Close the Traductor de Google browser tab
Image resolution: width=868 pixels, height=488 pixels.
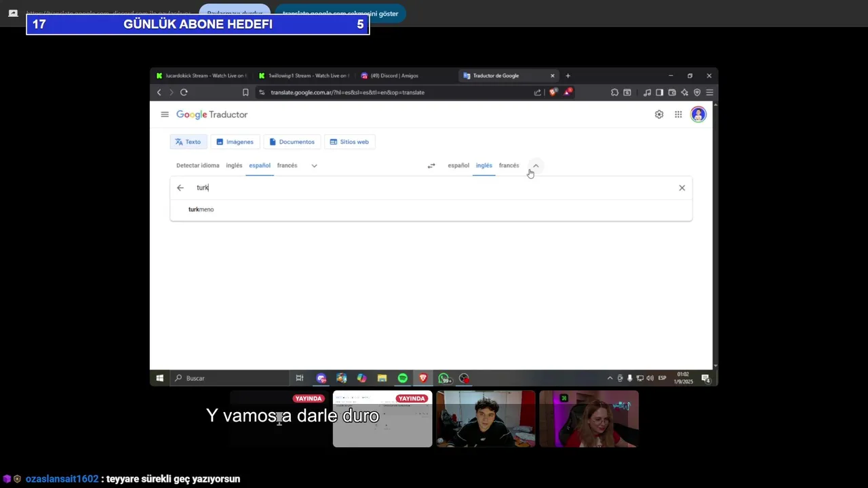pyautogui.click(x=553, y=76)
